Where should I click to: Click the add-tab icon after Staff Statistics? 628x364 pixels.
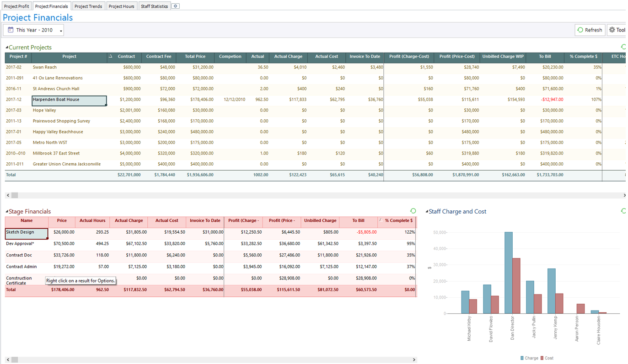[175, 6]
